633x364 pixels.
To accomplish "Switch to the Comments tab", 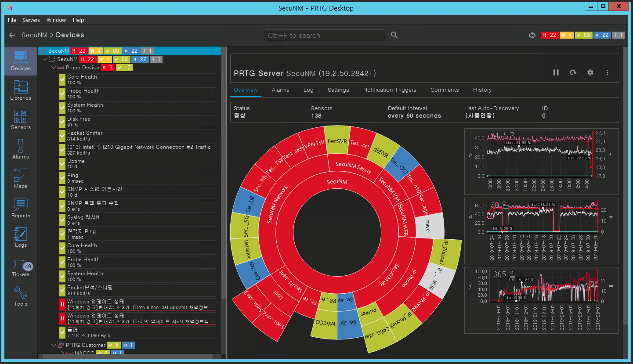I will point(445,90).
